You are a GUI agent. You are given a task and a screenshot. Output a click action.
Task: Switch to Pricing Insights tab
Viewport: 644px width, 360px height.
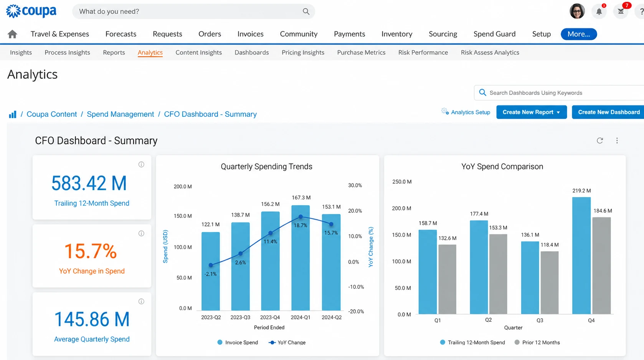[303, 53]
